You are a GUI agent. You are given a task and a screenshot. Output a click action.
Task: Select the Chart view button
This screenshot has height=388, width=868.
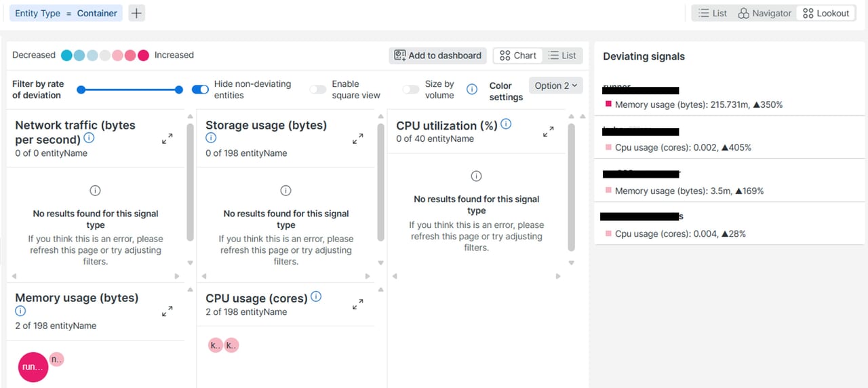coord(518,56)
